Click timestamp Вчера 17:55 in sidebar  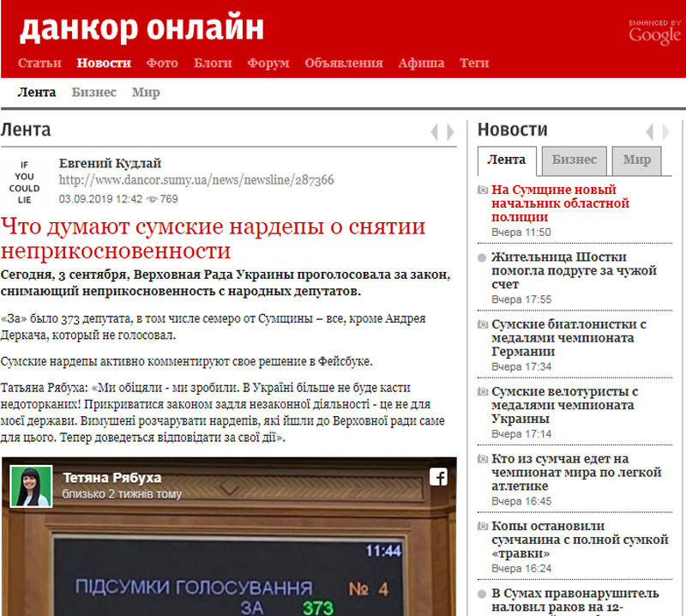click(521, 300)
